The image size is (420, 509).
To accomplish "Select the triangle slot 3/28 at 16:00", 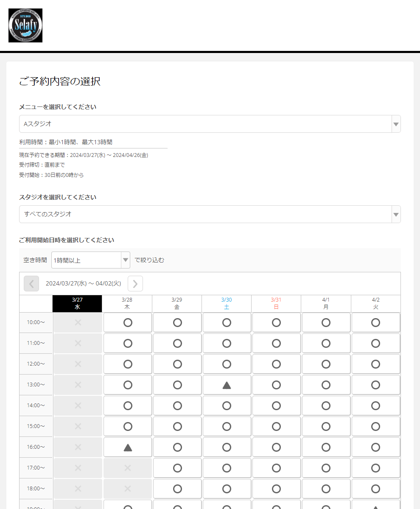I will click(128, 447).
